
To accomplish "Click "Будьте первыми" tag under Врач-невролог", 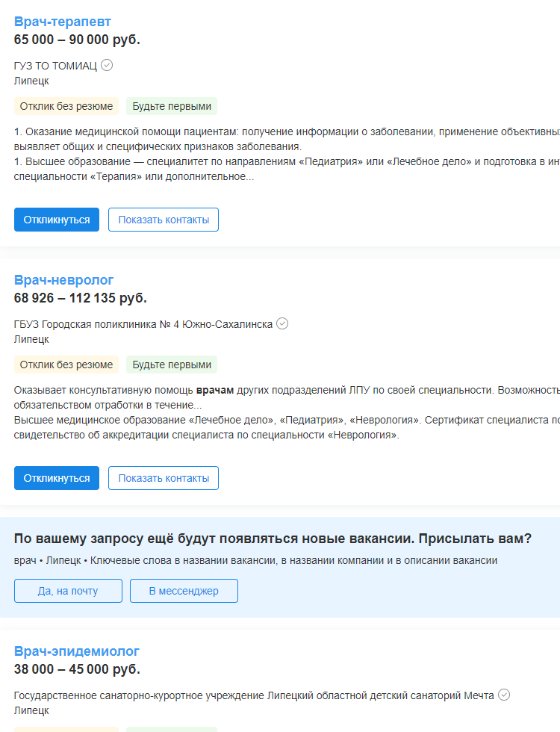I will pyautogui.click(x=172, y=365).
